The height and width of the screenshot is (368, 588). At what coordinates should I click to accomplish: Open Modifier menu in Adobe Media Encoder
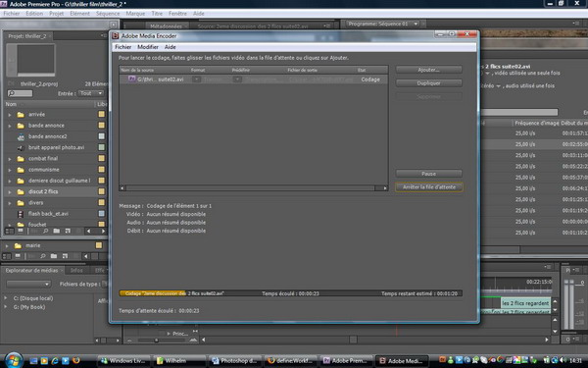[x=148, y=47]
